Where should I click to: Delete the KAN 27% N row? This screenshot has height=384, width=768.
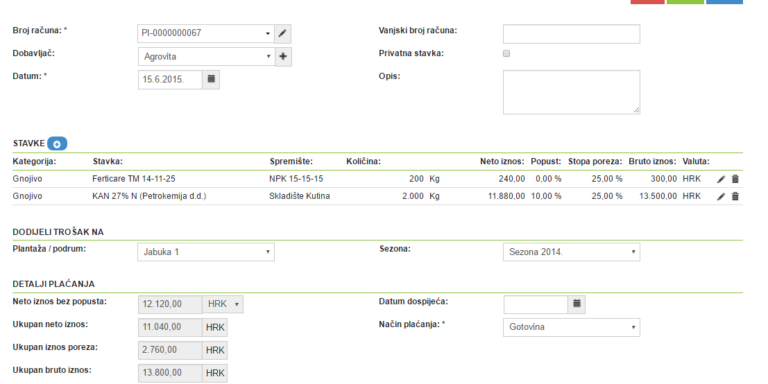coord(735,196)
